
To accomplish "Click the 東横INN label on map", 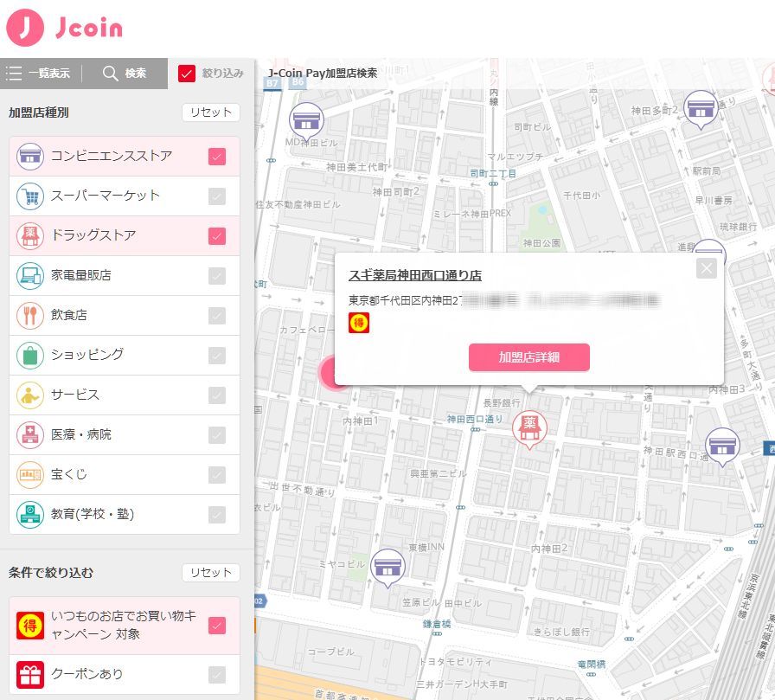I will pyautogui.click(x=426, y=547).
